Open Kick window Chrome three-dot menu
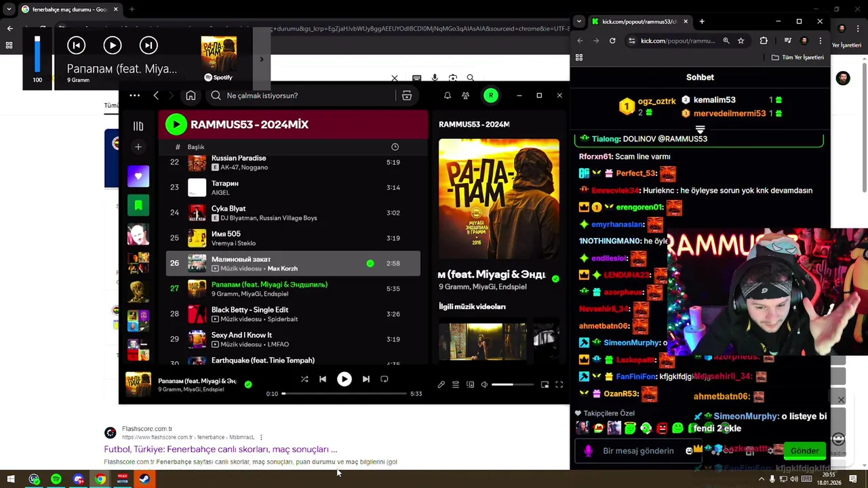The width and height of the screenshot is (868, 488). pos(821,41)
